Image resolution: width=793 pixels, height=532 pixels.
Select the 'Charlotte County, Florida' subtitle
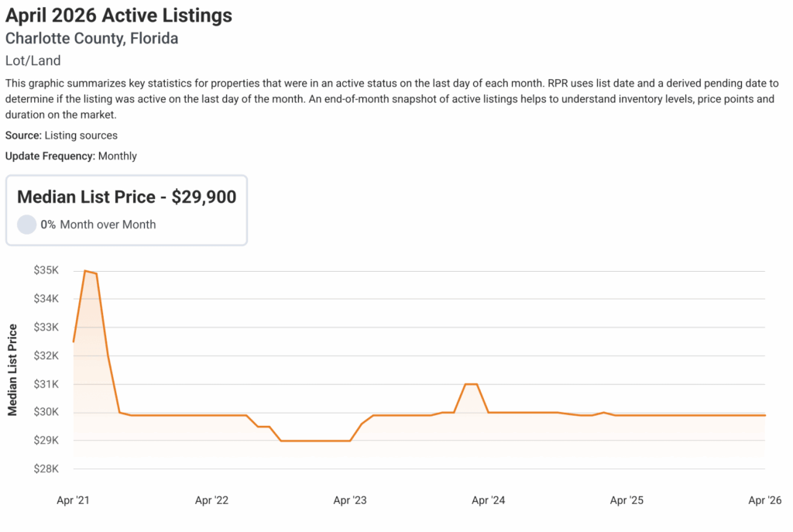tap(91, 39)
